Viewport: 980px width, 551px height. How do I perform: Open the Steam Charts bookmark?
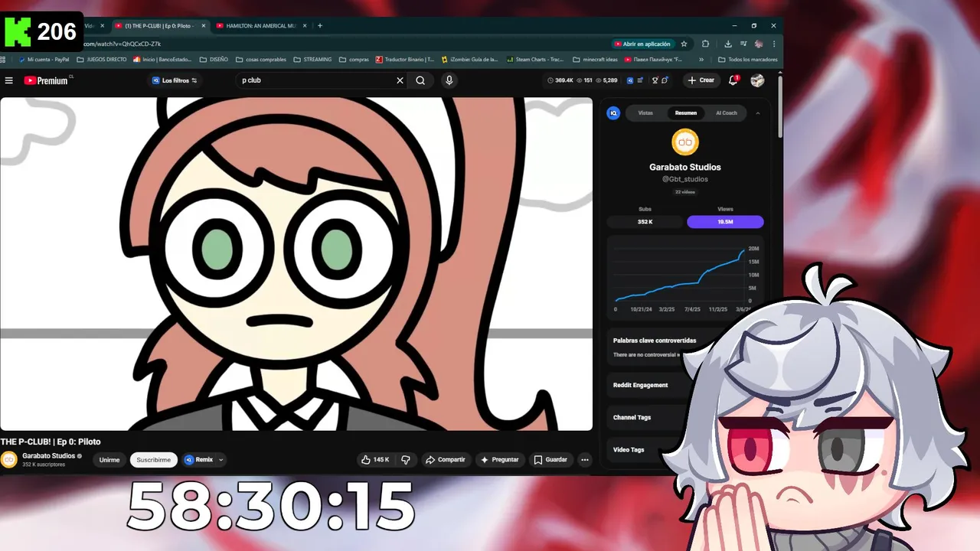[x=534, y=60]
